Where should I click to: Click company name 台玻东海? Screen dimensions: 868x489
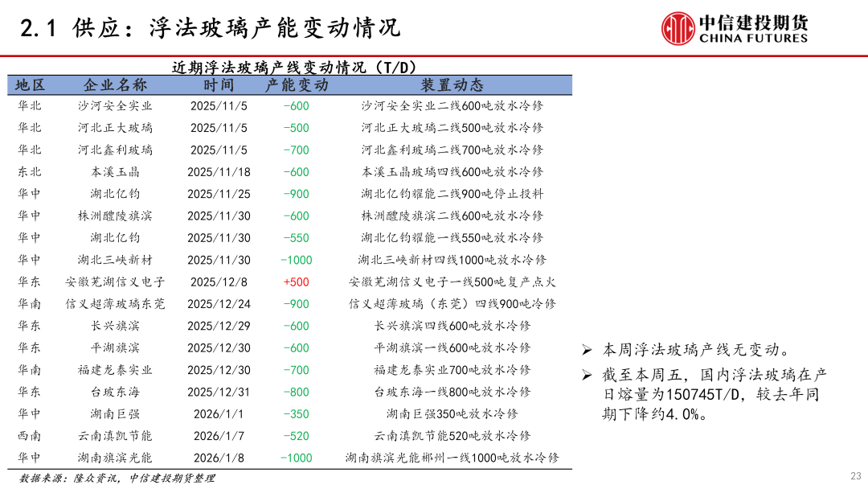tap(115, 392)
